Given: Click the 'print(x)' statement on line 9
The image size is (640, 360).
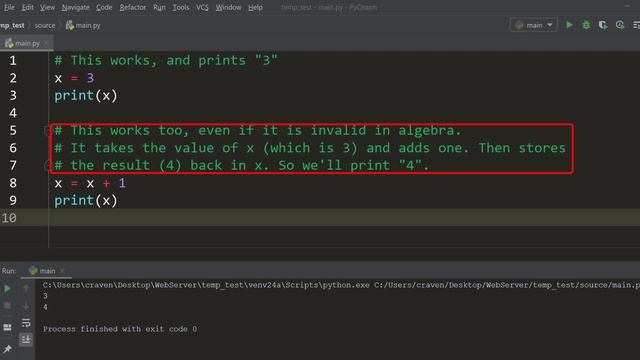Looking at the screenshot, I should tap(86, 200).
